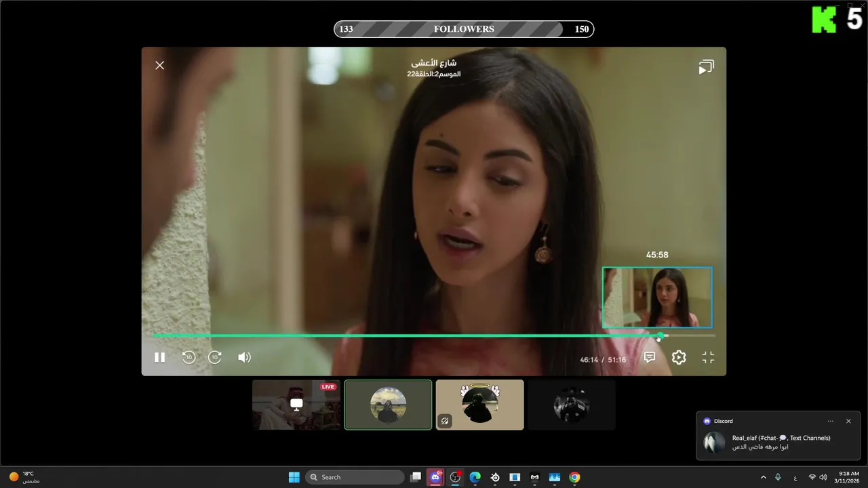Viewport: 868px width, 488px height.
Task: Open the Windows Start menu
Action: point(294,477)
